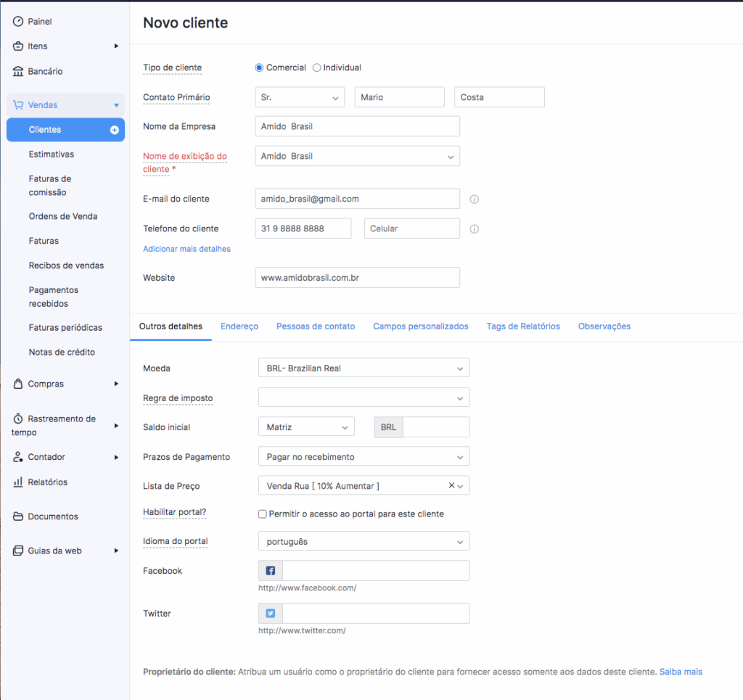Open the Campos personalizados tab

420,326
